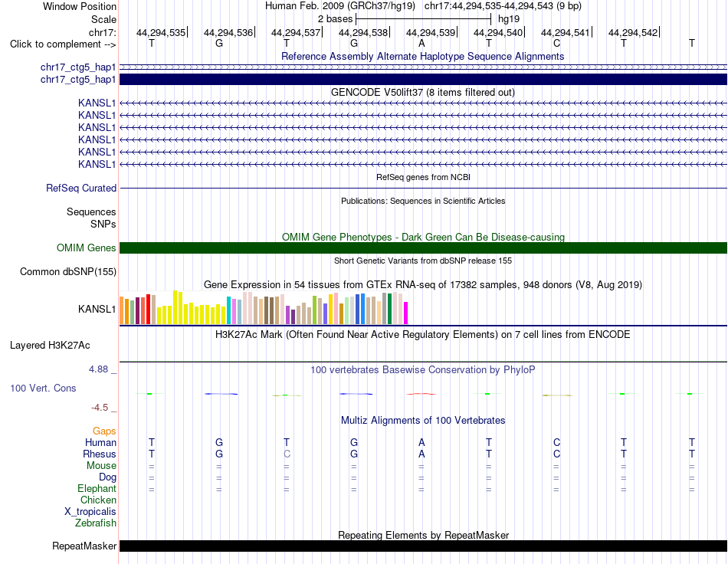728x564 pixels.
Task: Click base C in the Human alignment row
Action: tap(556, 442)
